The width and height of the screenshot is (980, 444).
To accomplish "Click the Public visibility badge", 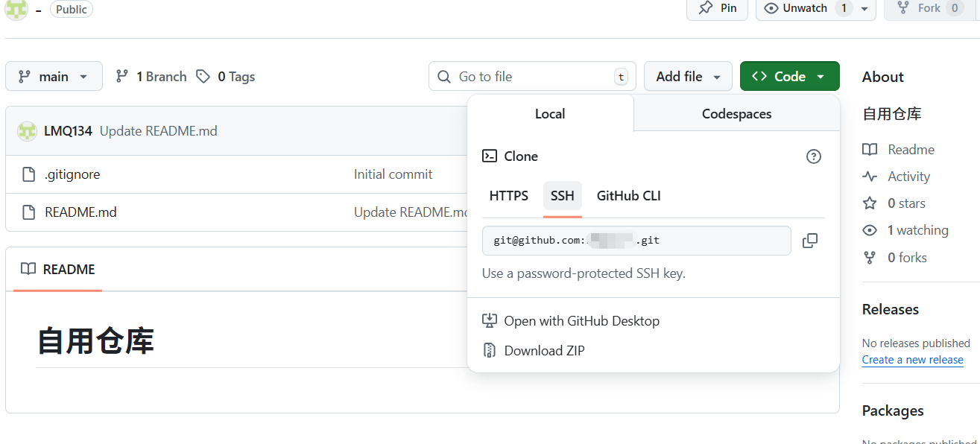I will coord(72,9).
